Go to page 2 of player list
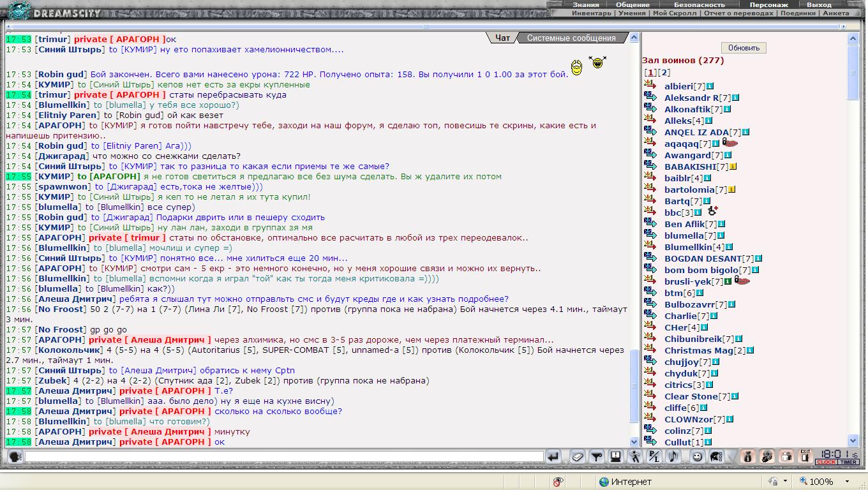The width and height of the screenshot is (868, 490). 664,73
